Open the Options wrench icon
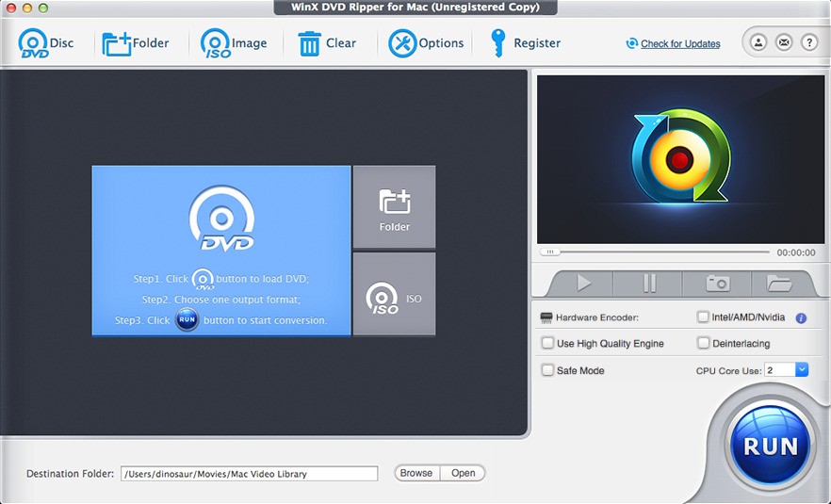This screenshot has height=504, width=831. click(402, 43)
